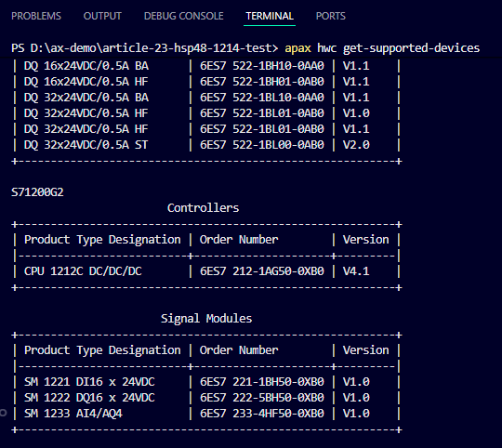Click order number '6ES7 212-1AG50-0XB0'
Image resolution: width=502 pixels, height=448 pixels.
pos(262,271)
